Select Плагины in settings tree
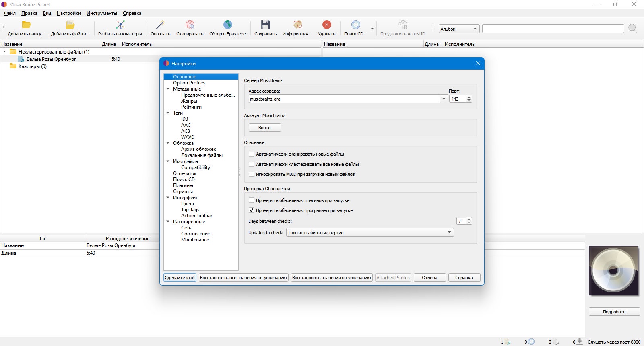The image size is (644, 346). click(183, 185)
